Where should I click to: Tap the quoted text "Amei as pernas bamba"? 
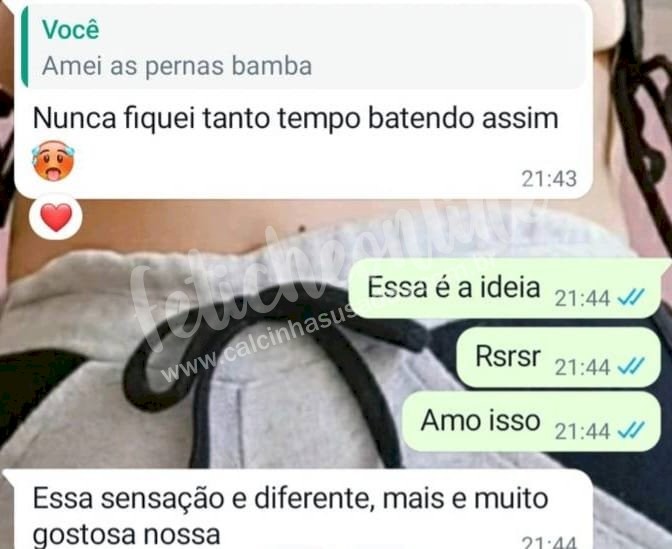tap(177, 66)
